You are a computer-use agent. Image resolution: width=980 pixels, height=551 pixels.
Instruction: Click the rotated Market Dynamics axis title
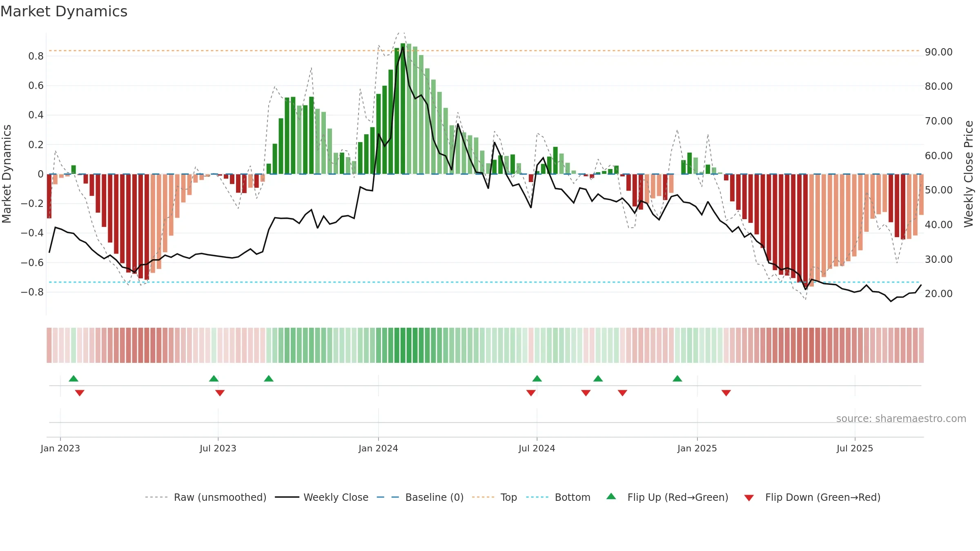pos(7,174)
